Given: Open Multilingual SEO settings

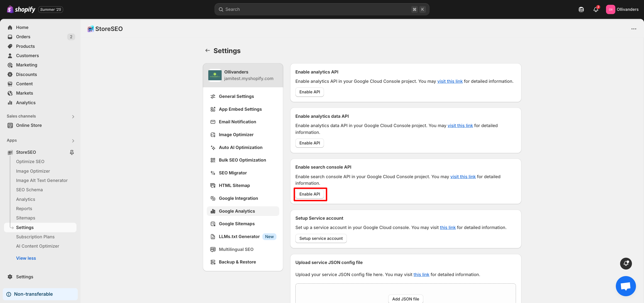Looking at the screenshot, I should 243,249.
